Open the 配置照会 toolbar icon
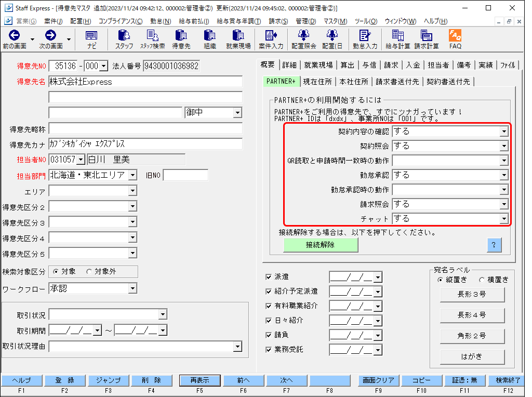This screenshot has width=532, height=397. (303, 35)
